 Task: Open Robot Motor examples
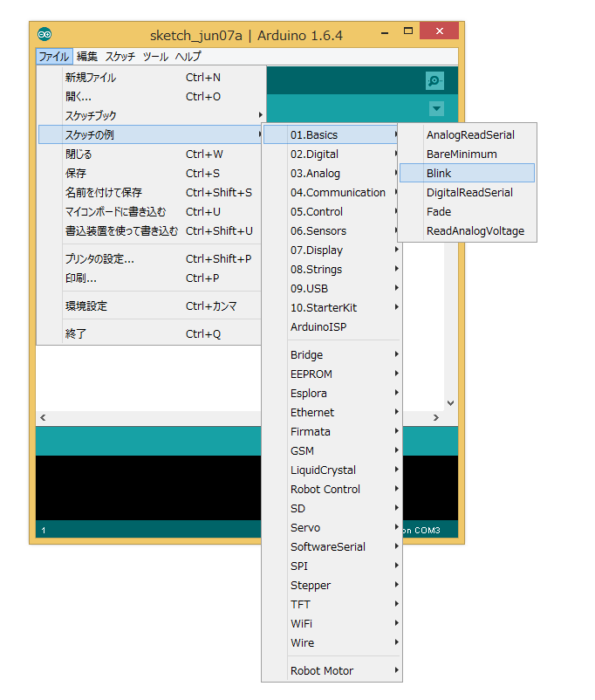332,671
